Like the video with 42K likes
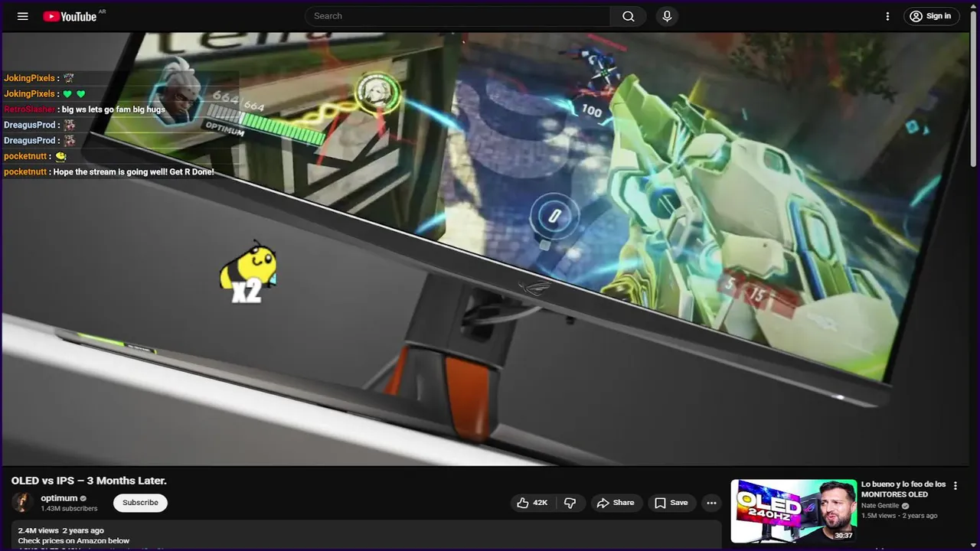980x551 pixels. (533, 503)
